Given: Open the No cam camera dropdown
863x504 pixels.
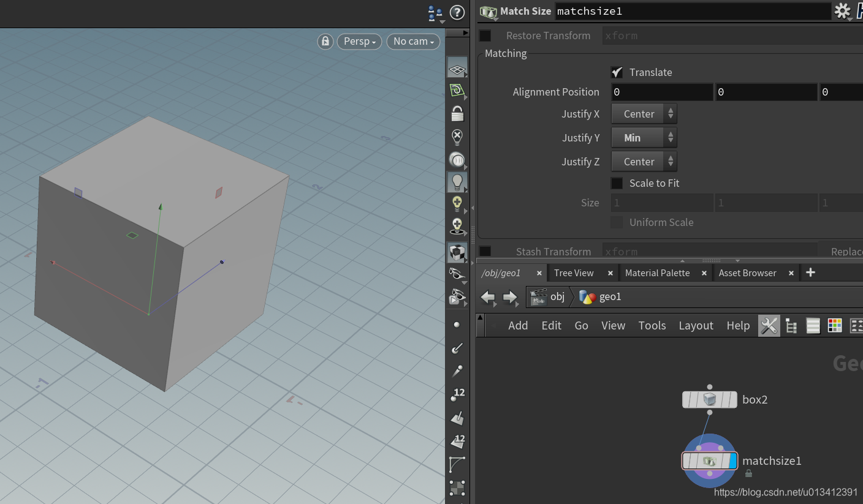Looking at the screenshot, I should (x=413, y=41).
